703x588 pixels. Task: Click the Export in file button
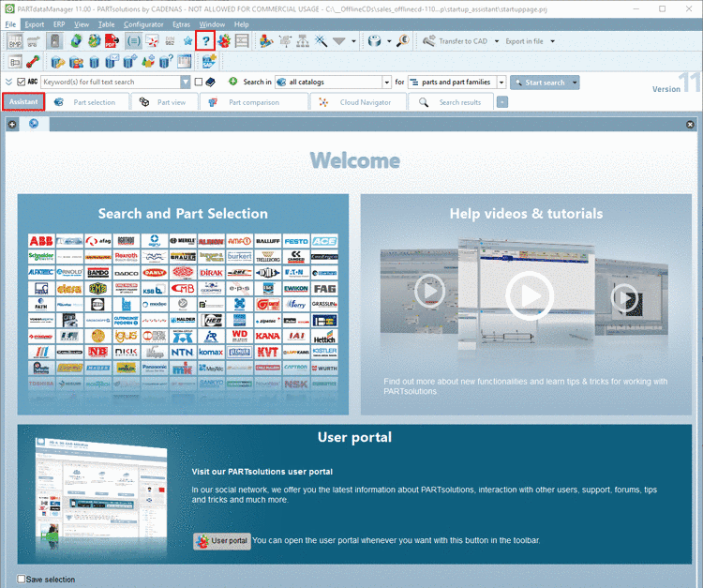point(524,41)
